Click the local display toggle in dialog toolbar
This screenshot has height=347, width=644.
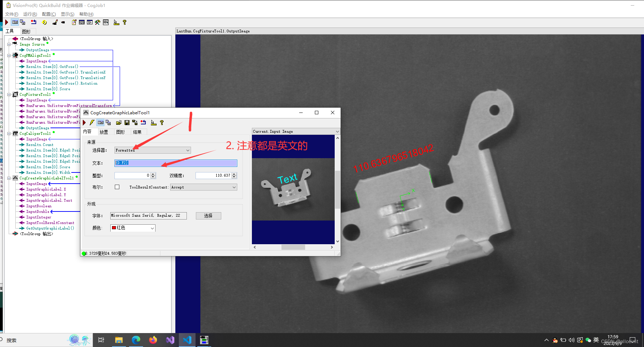point(101,123)
